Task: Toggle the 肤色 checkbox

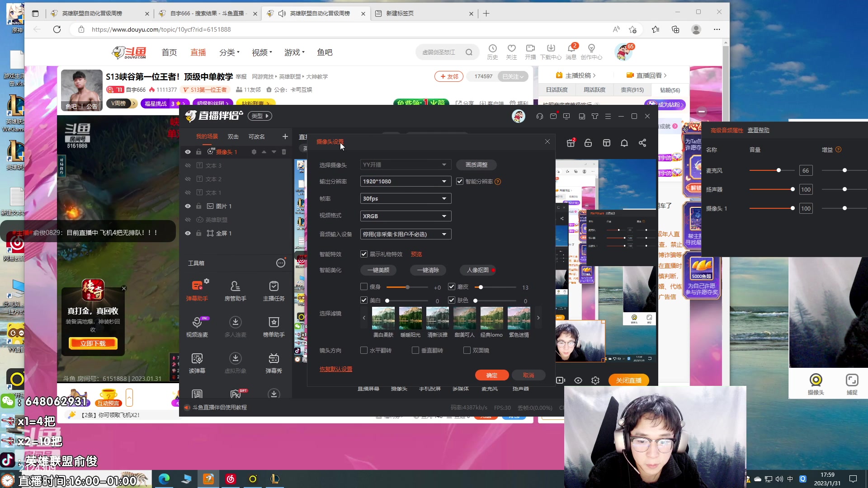Action: (x=452, y=300)
